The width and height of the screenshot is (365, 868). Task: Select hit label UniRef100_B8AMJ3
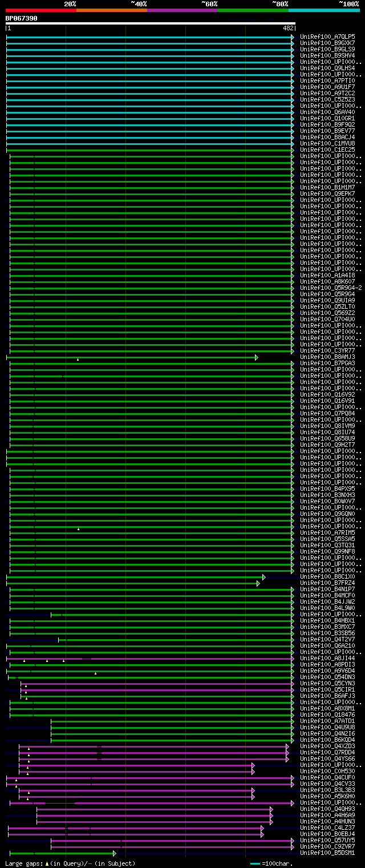(327, 357)
